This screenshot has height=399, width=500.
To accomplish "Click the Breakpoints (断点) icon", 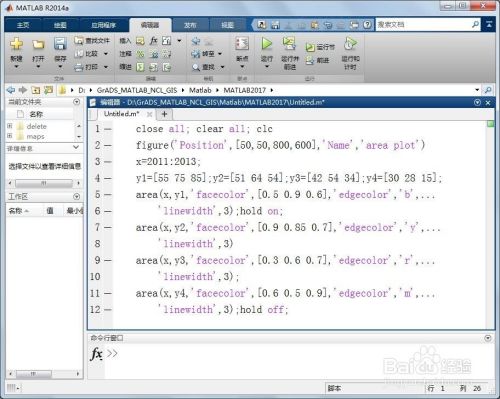I will pyautogui.click(x=242, y=44).
